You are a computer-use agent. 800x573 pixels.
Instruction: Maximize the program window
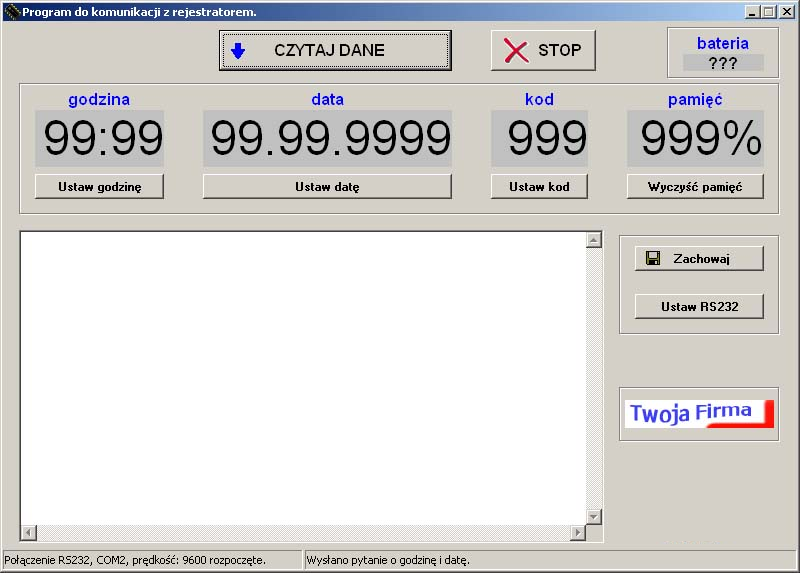click(769, 12)
